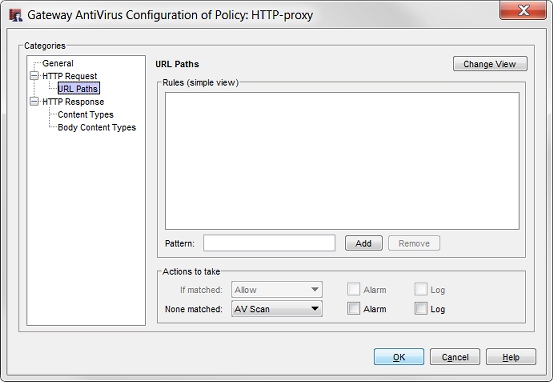
Task: Enable Alarm for None matched
Action: (353, 309)
